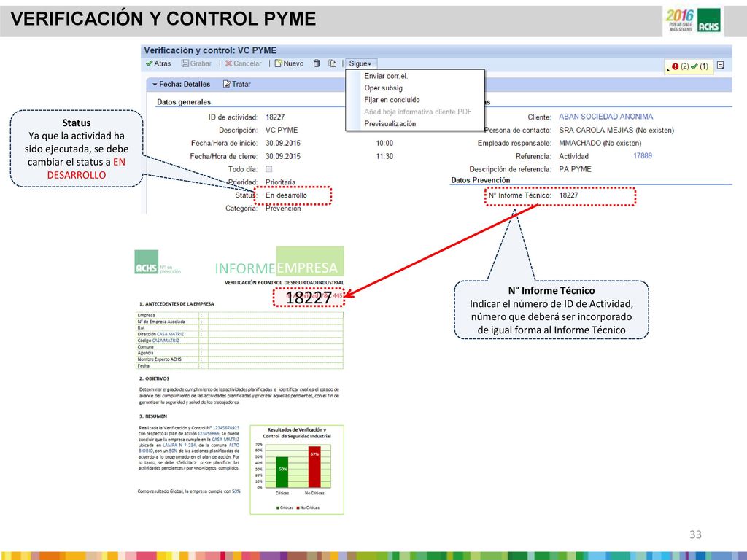Select Enviar corr.el. menu entry
The width and height of the screenshot is (747, 560).
click(x=386, y=76)
